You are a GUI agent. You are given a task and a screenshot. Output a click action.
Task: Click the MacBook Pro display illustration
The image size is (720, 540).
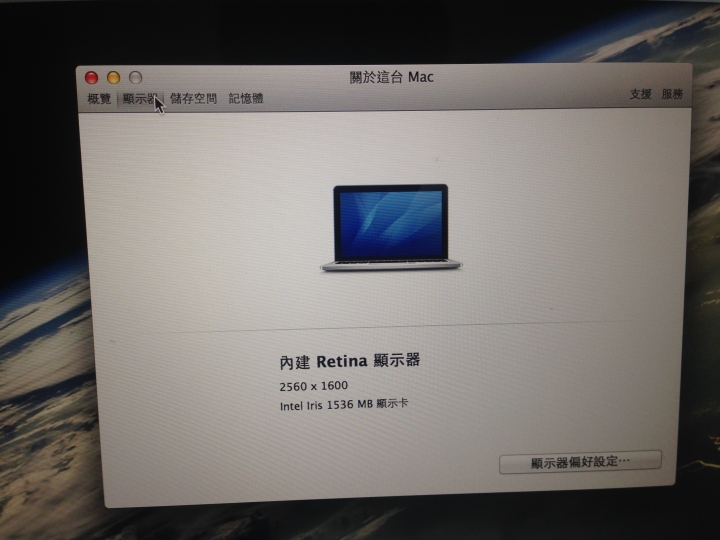click(x=391, y=228)
